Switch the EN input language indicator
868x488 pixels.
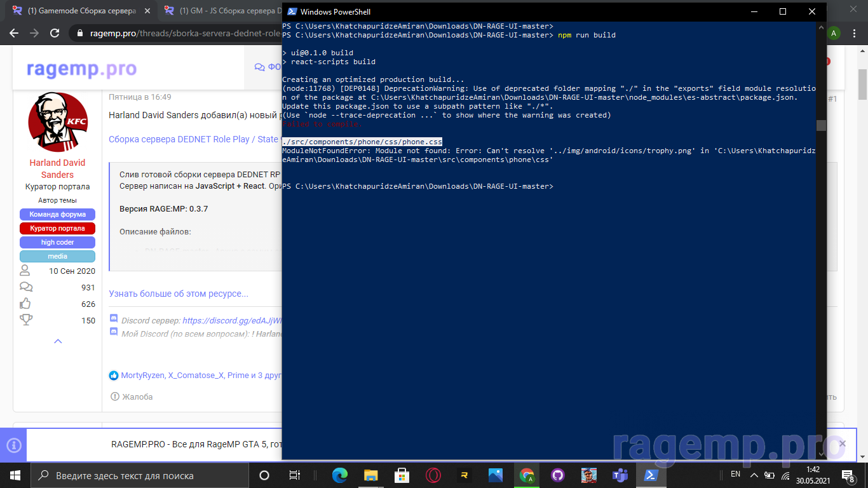tap(735, 474)
